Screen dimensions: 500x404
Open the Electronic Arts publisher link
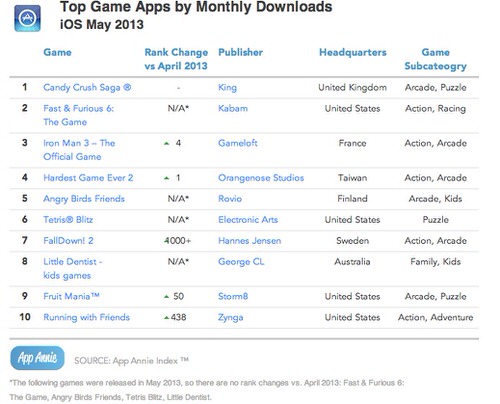pos(248,220)
